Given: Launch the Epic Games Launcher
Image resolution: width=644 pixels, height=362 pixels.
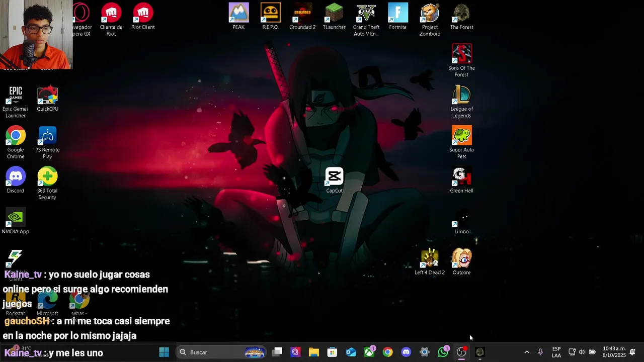Looking at the screenshot, I should click(16, 102).
